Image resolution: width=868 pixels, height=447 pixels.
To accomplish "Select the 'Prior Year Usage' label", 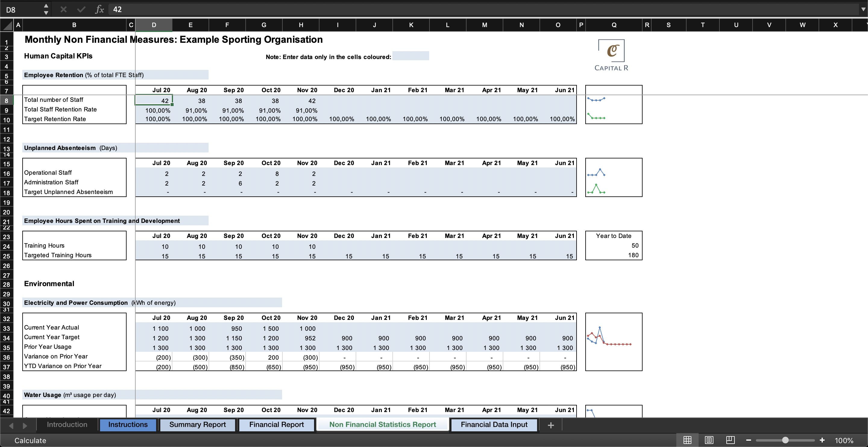I will (x=48, y=347).
